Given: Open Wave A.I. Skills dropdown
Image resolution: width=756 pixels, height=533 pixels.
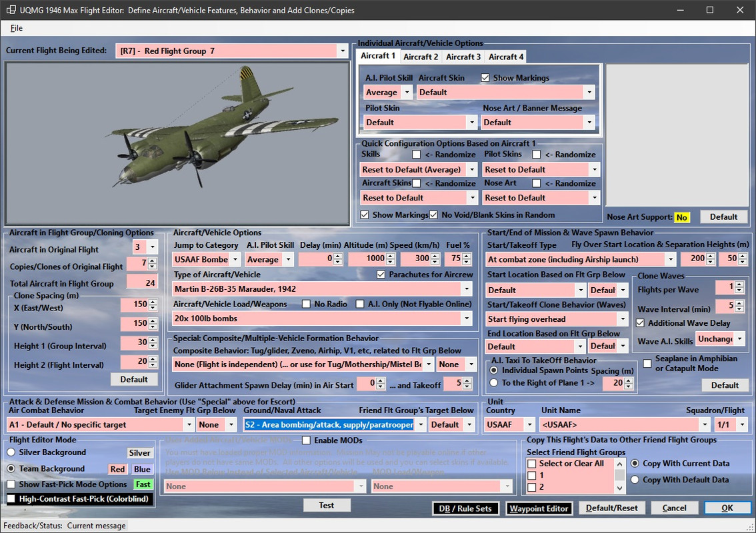Looking at the screenshot, I should click(739, 338).
